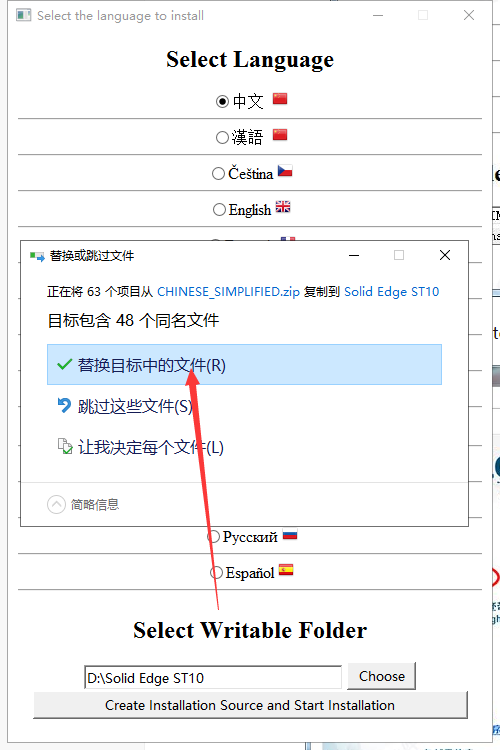500x750 pixels.
Task: Select the 漢語 language radio button
Action: point(222,138)
